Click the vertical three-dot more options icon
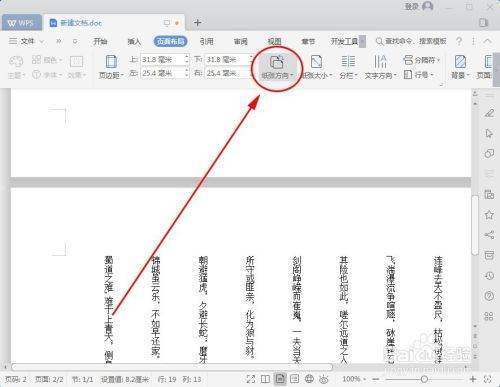The width and height of the screenshot is (500, 387). pos(474,41)
